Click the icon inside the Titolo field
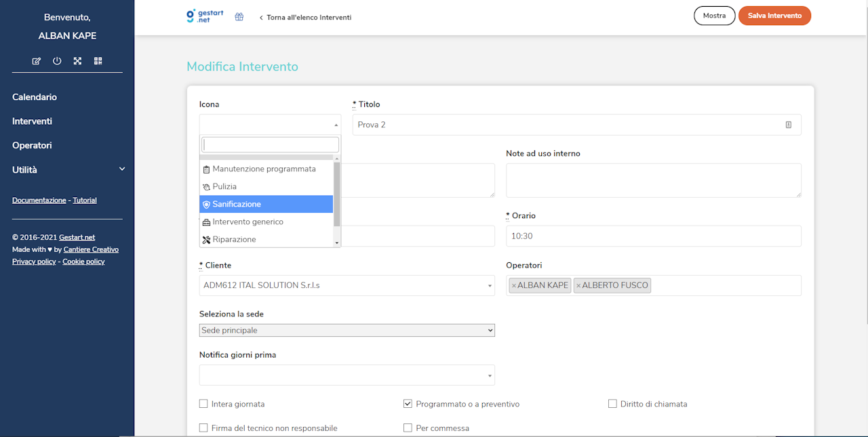The width and height of the screenshot is (868, 437). pos(788,125)
